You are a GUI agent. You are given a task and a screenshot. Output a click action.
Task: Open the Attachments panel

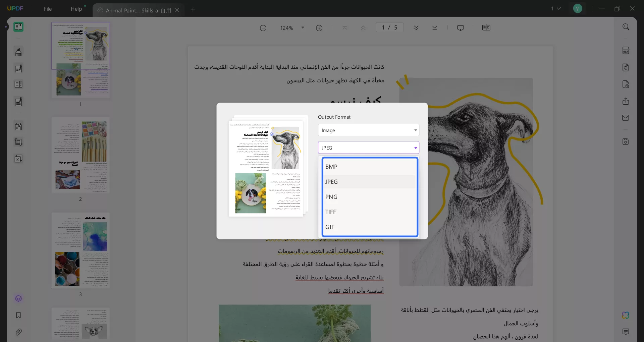pyautogui.click(x=18, y=332)
